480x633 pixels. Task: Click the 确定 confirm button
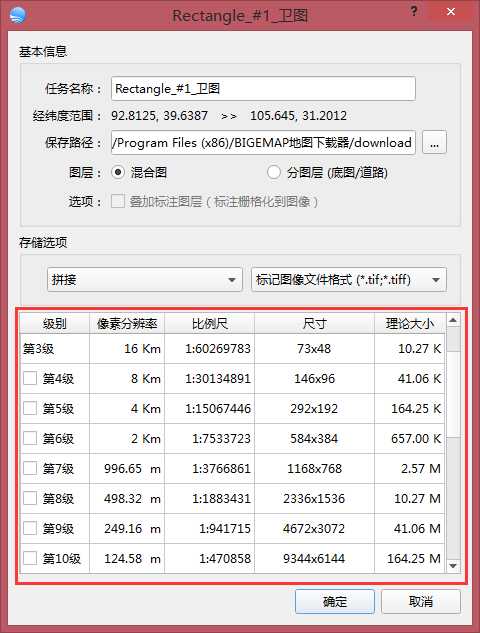coord(335,602)
